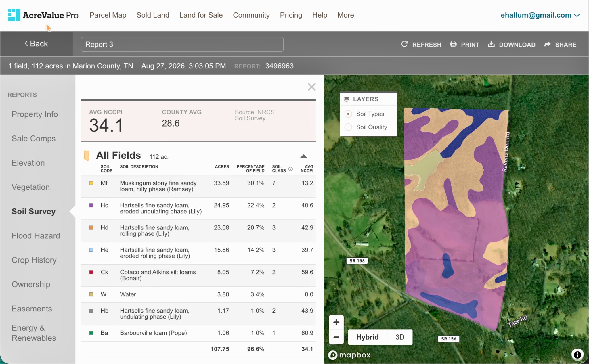This screenshot has width=589, height=364.
Task: Go to Sold Land
Action: (153, 15)
